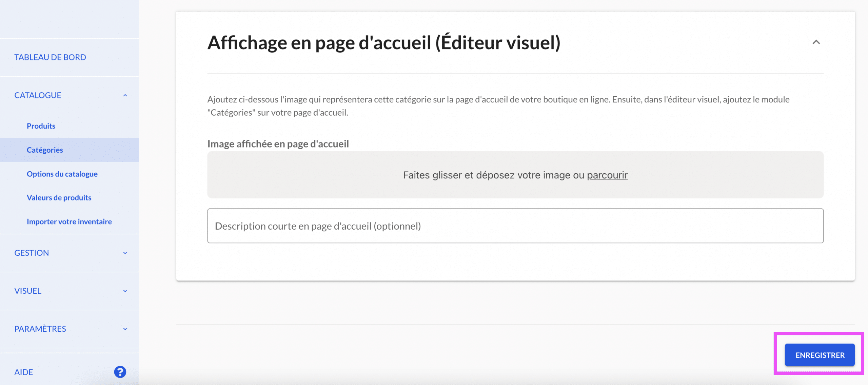Click the image drag-and-drop upload area
This screenshot has height=385, width=868.
(515, 175)
